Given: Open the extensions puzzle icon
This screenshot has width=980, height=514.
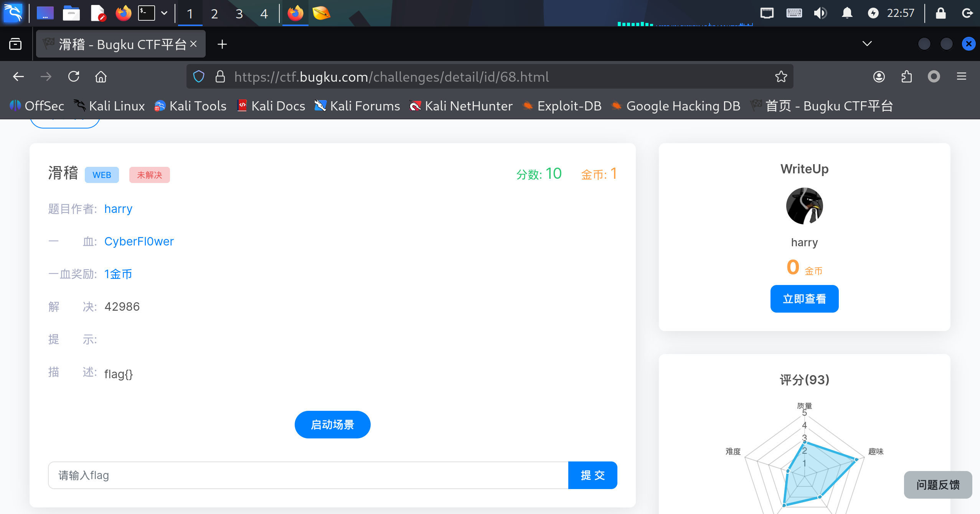Looking at the screenshot, I should 907,77.
